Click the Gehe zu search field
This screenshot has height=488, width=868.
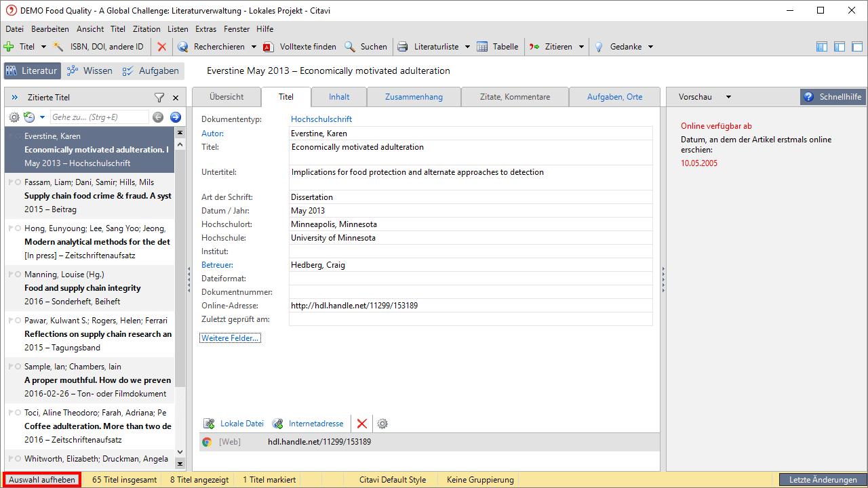99,117
